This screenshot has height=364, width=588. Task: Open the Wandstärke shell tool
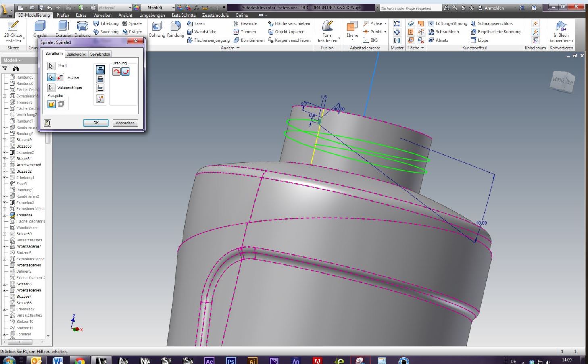201,32
